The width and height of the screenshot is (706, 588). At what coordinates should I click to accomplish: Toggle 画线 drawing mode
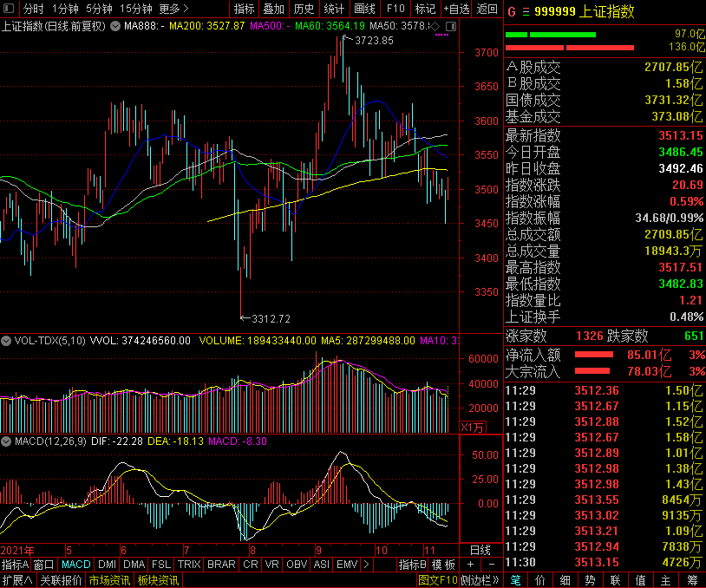click(365, 9)
